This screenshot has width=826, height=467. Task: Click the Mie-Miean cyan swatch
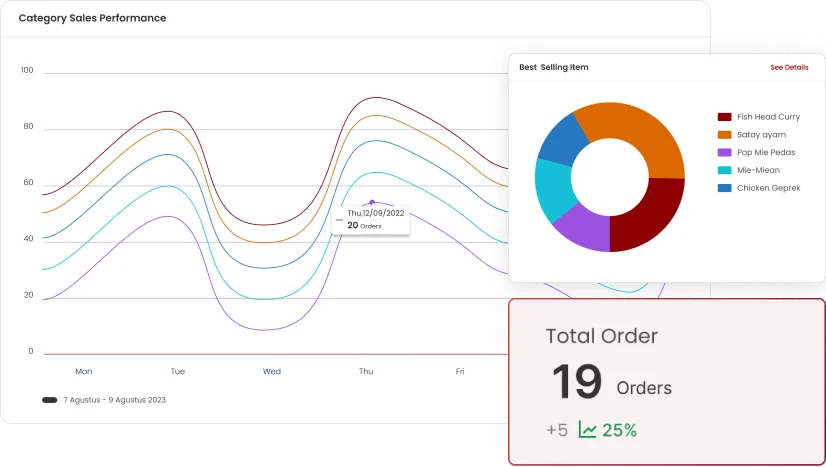[724, 170]
